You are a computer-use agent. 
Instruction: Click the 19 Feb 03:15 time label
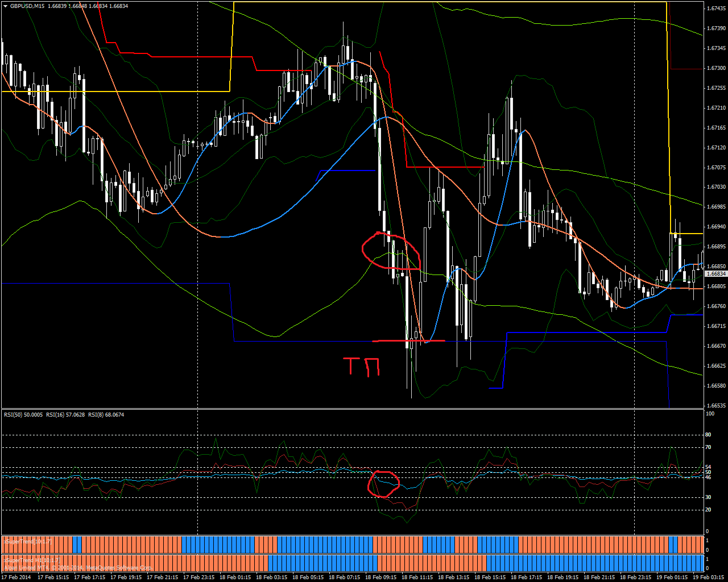(708, 577)
